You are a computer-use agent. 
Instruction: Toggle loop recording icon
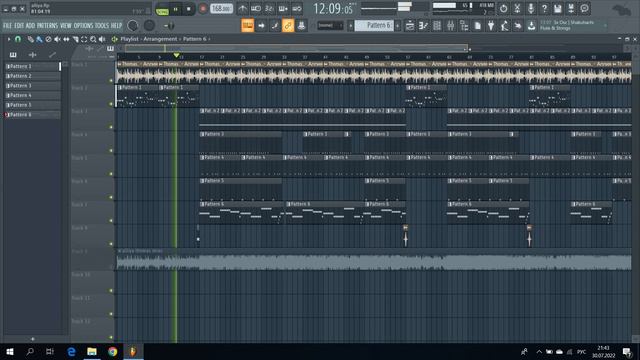tap(297, 9)
